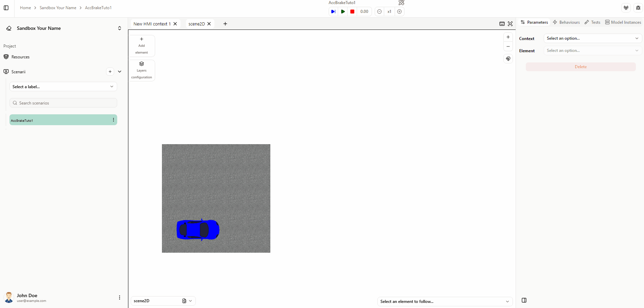Open the Context dropdown
Image resolution: width=644 pixels, height=308 pixels.
click(x=593, y=38)
